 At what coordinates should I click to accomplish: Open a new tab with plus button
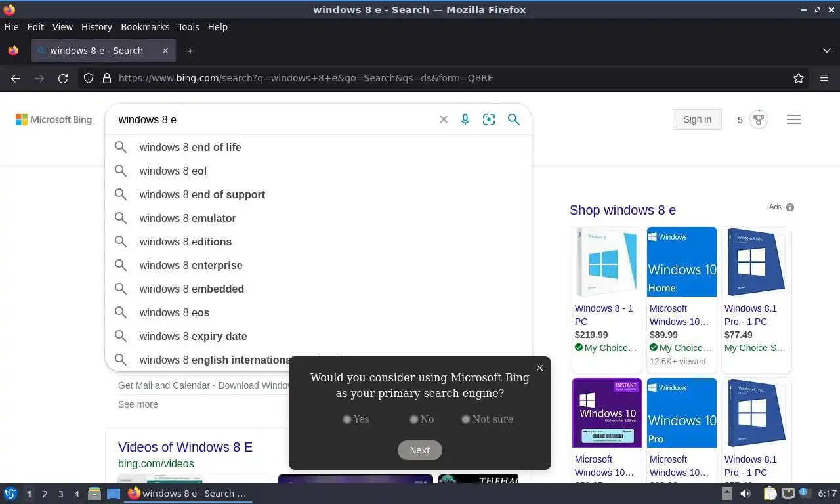[x=190, y=51]
